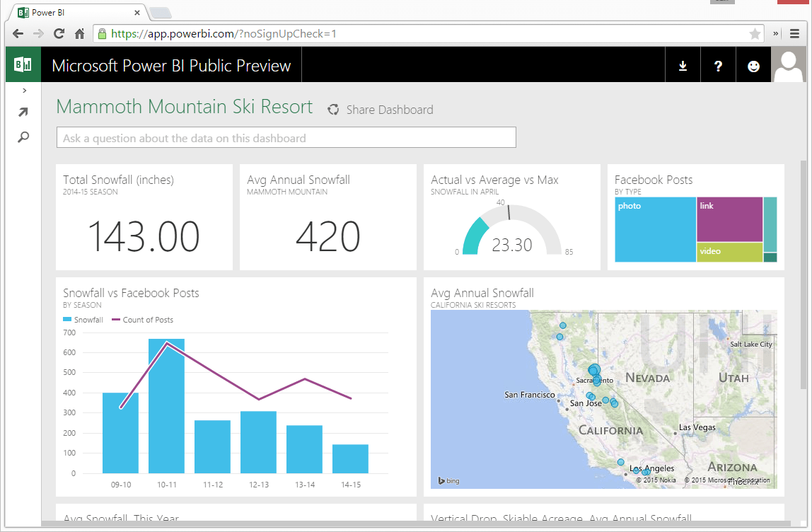Viewport: 812px width, 532px height.
Task: Click the browser home icon
Action: click(80, 34)
